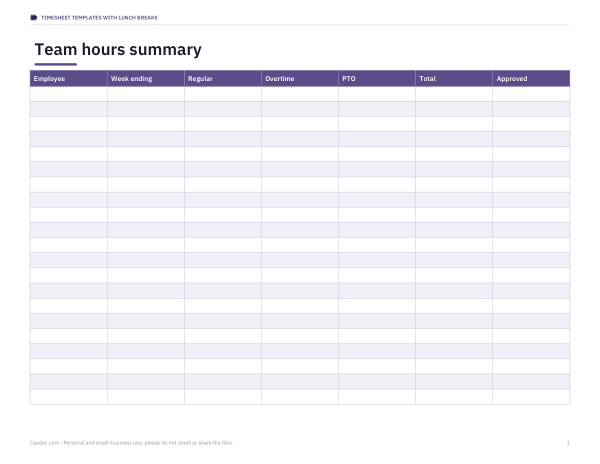Click the Total column header
The width and height of the screenshot is (600, 464).
click(454, 78)
